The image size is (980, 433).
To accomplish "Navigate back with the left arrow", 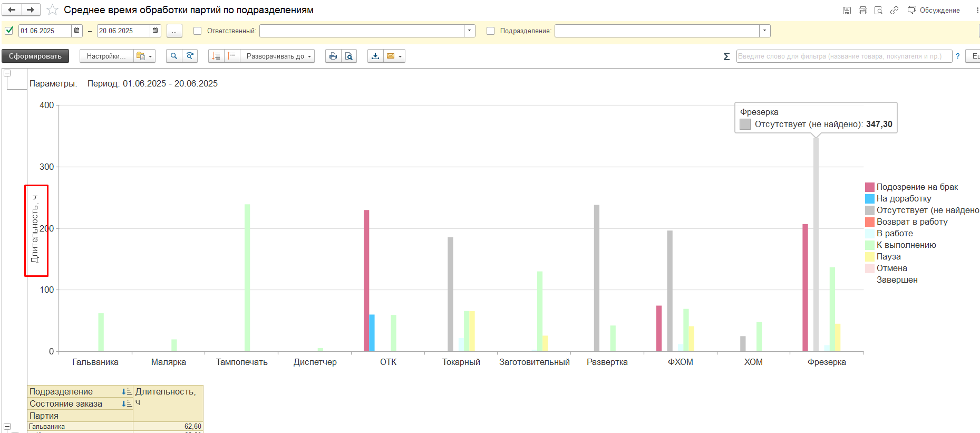I will [x=12, y=10].
